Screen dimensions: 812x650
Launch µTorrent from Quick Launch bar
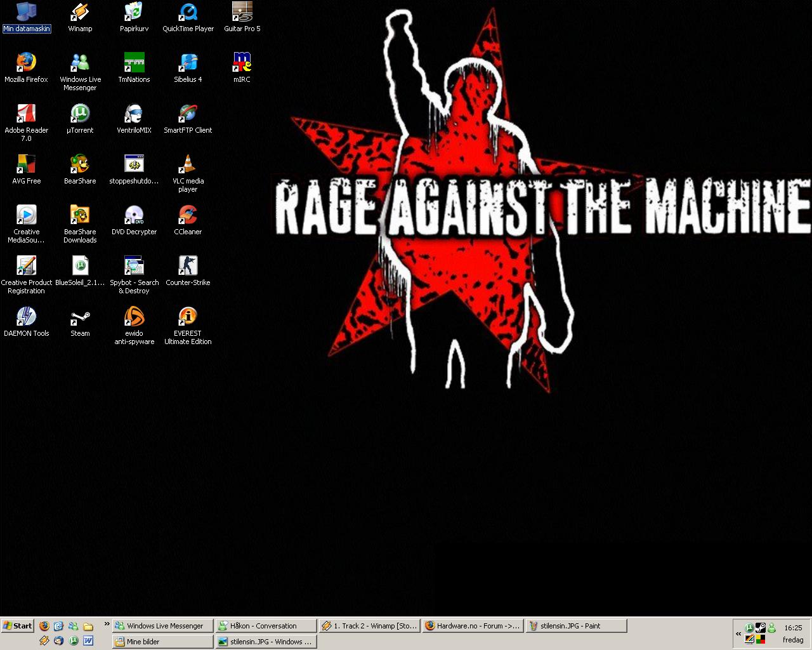tap(74, 641)
